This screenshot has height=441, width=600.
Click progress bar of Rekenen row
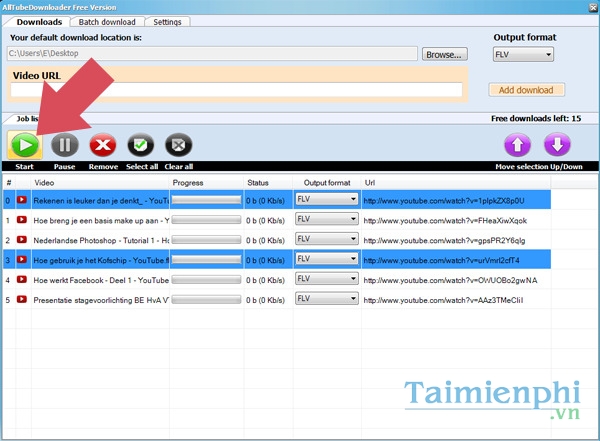206,200
